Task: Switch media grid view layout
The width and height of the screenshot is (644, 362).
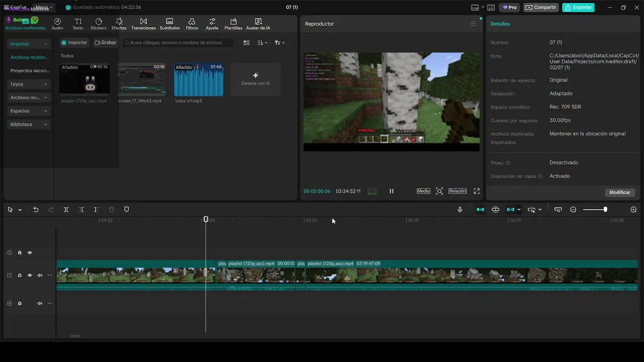Action: [247, 43]
